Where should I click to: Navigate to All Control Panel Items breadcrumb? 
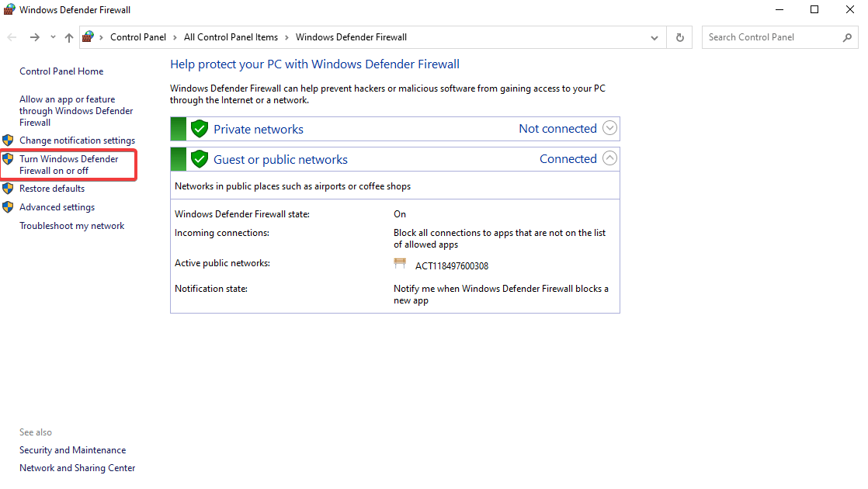[x=231, y=36]
